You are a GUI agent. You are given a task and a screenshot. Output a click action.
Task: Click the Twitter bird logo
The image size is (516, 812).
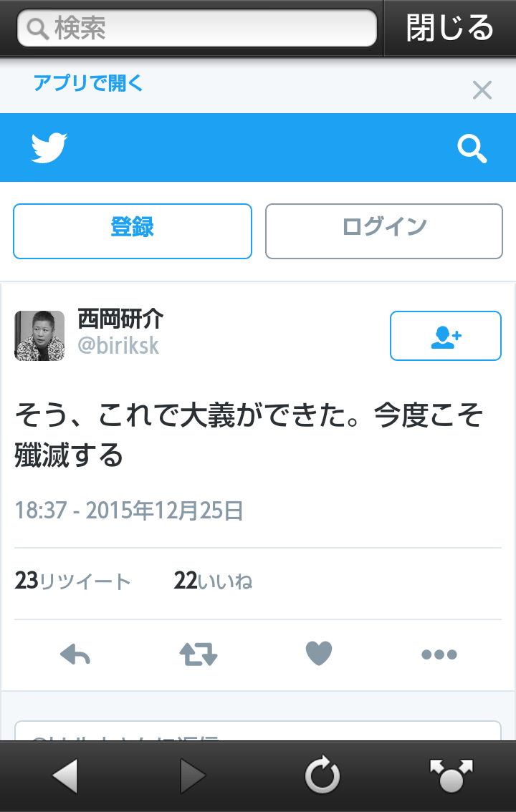click(x=49, y=148)
